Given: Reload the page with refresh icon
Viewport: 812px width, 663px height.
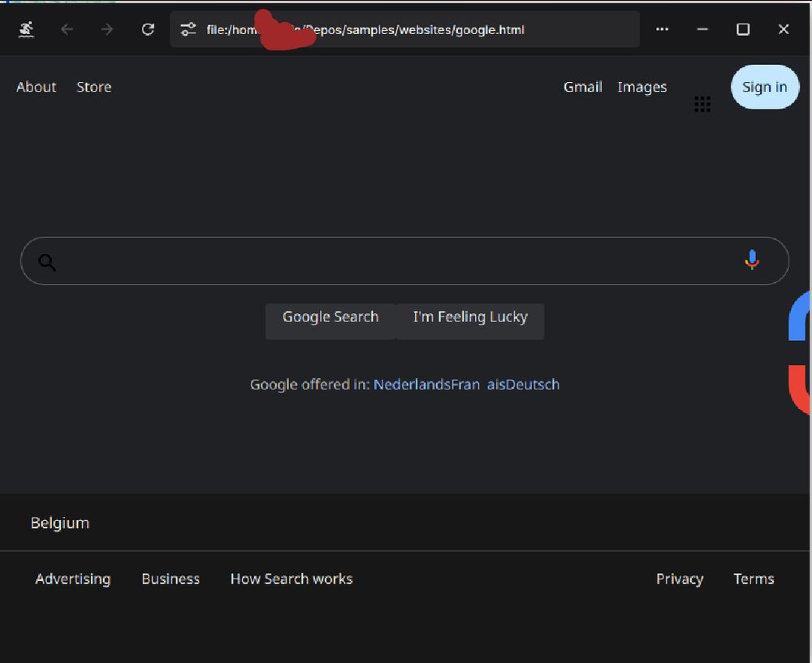Looking at the screenshot, I should coord(148,29).
